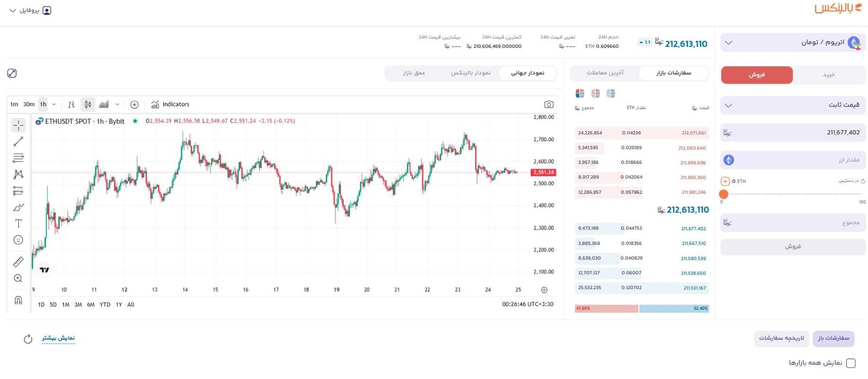This screenshot has height=379, width=868.
Task: Add a compare symbol with plus icon
Action: (134, 104)
